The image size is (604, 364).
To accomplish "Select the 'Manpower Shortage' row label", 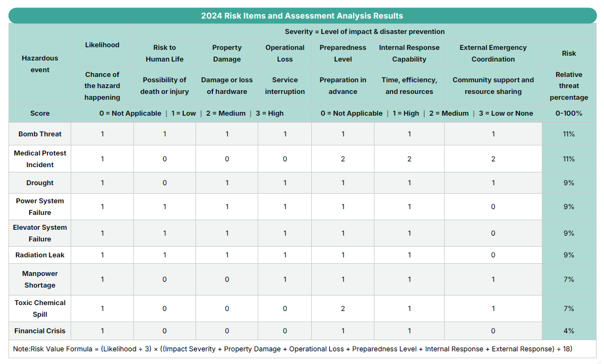I will 40,279.
